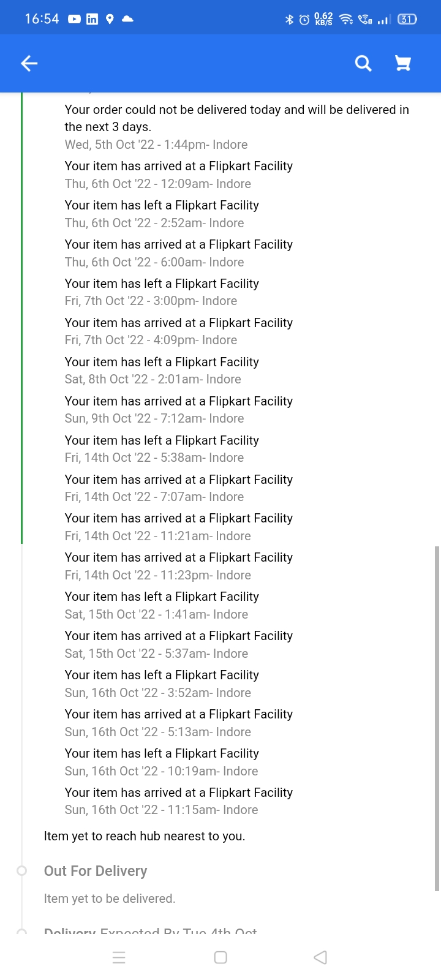The width and height of the screenshot is (441, 980).
Task: Tap the alarm clock status icon
Action: [304, 20]
